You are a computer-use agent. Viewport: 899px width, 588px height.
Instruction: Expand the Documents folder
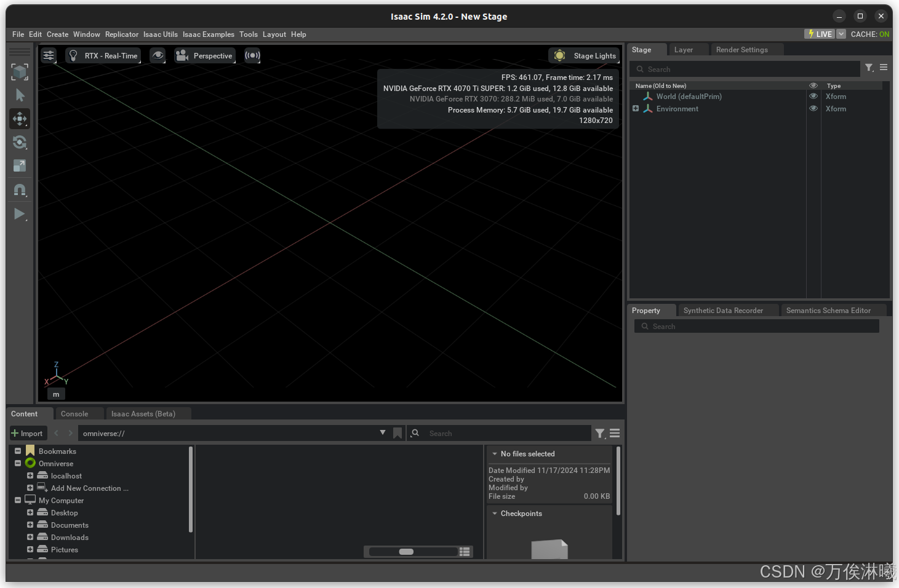tap(30, 525)
